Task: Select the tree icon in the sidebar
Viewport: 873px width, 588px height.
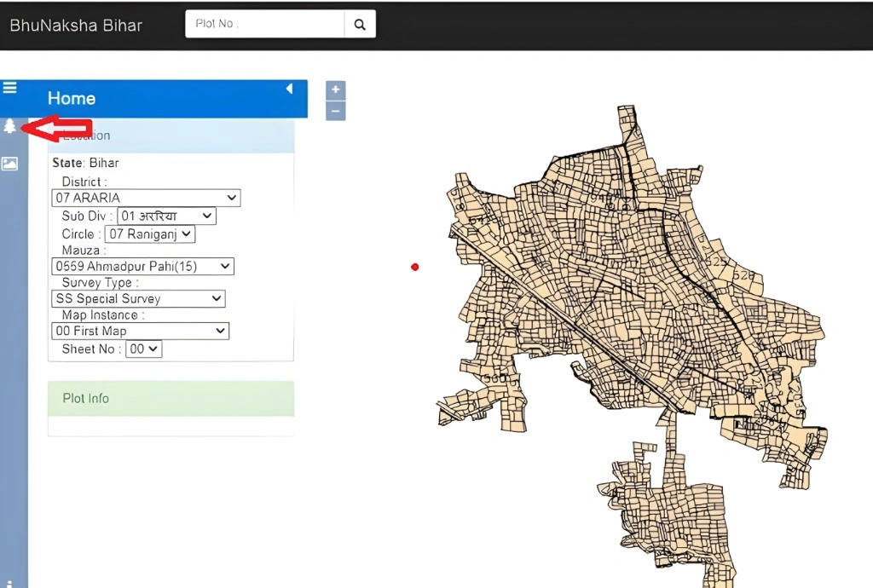Action: point(9,126)
